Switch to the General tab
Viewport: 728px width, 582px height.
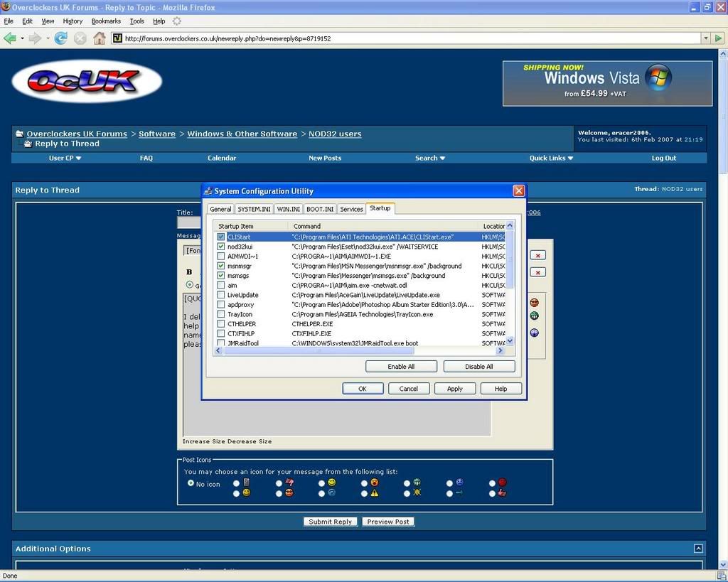[220, 210]
